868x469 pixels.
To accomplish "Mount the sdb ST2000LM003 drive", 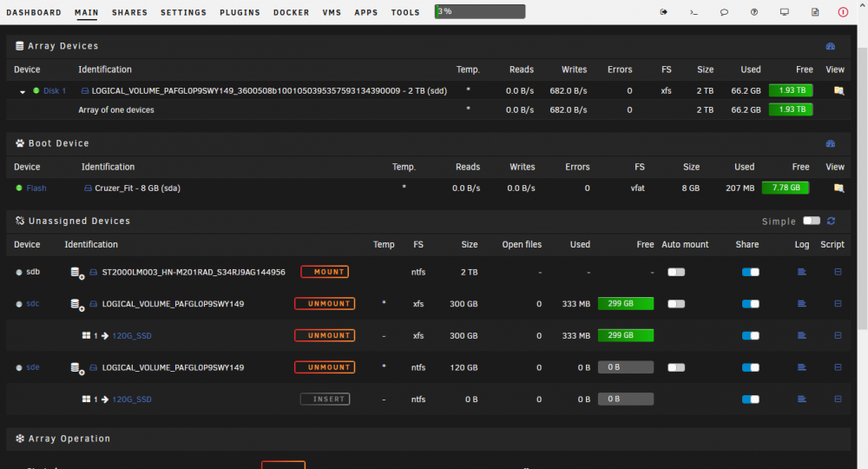I will (x=325, y=272).
